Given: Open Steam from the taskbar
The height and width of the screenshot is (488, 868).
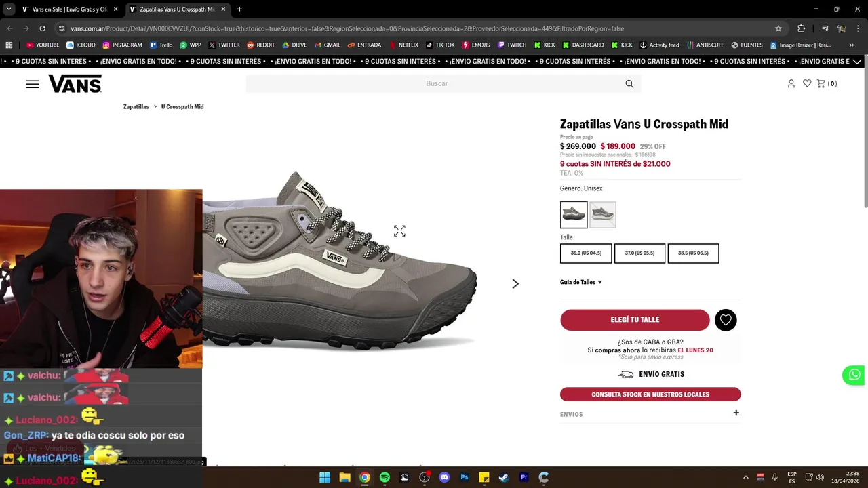Looking at the screenshot, I should (x=504, y=477).
